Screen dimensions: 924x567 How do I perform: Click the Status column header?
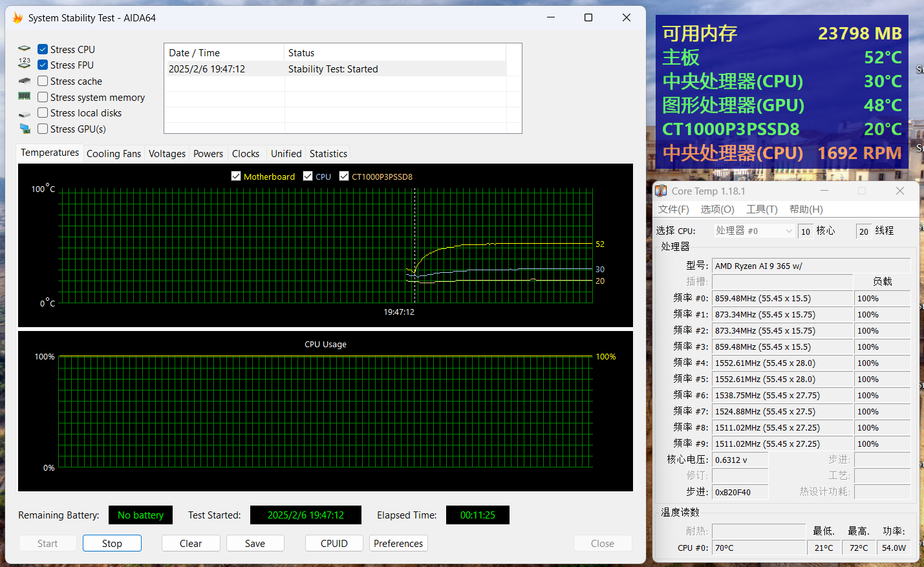(x=395, y=53)
